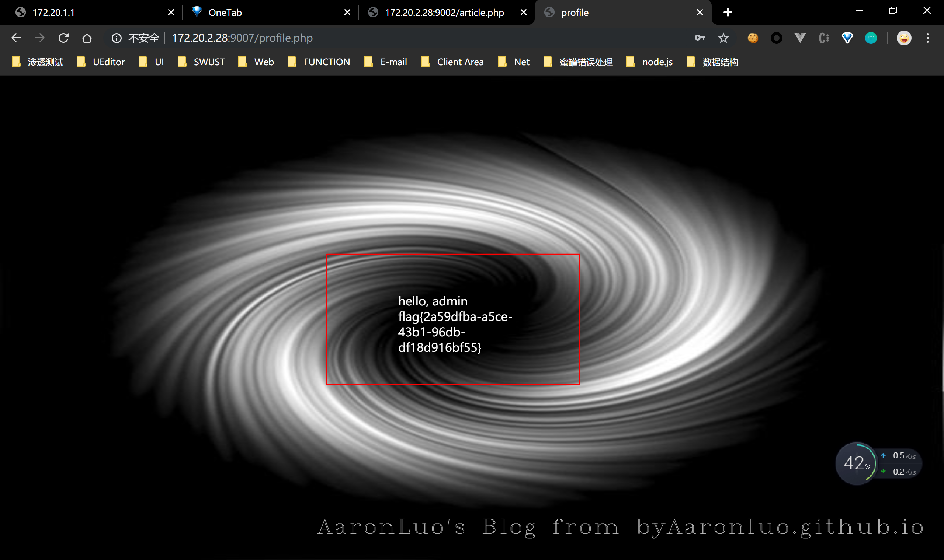Screen dimensions: 944x560
Task: Open the Chrome three-dot menu
Action: (x=927, y=38)
